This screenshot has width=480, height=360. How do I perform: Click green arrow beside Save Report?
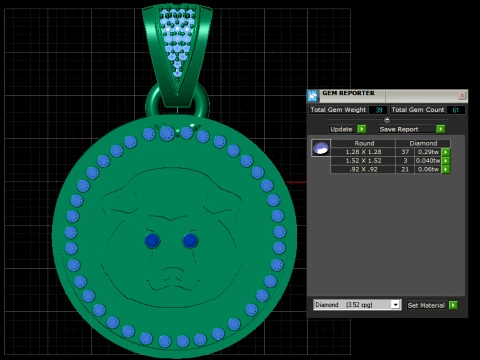440,129
